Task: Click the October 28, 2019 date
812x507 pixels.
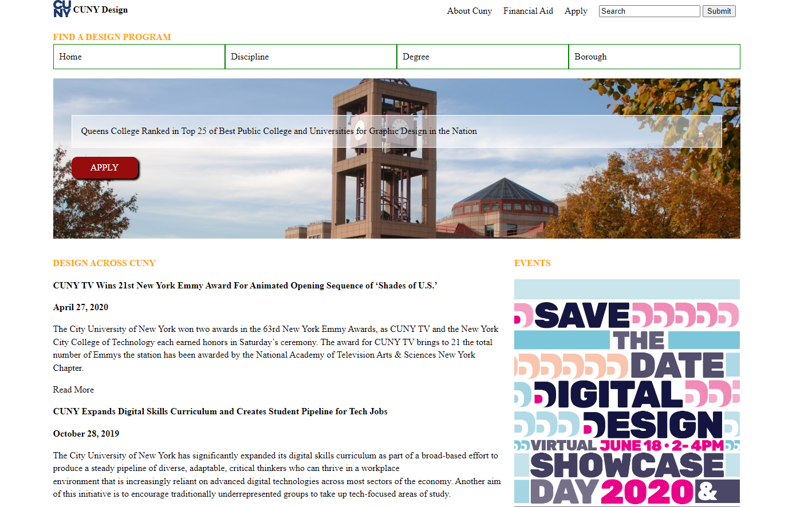Action: 86,434
